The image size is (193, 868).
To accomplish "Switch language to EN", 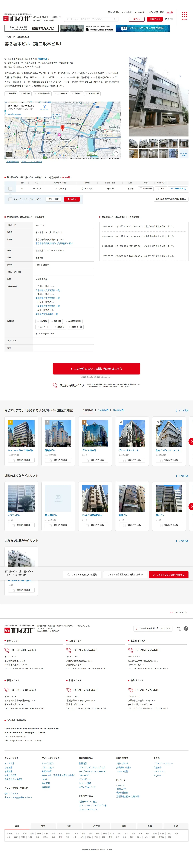I will point(171,19).
